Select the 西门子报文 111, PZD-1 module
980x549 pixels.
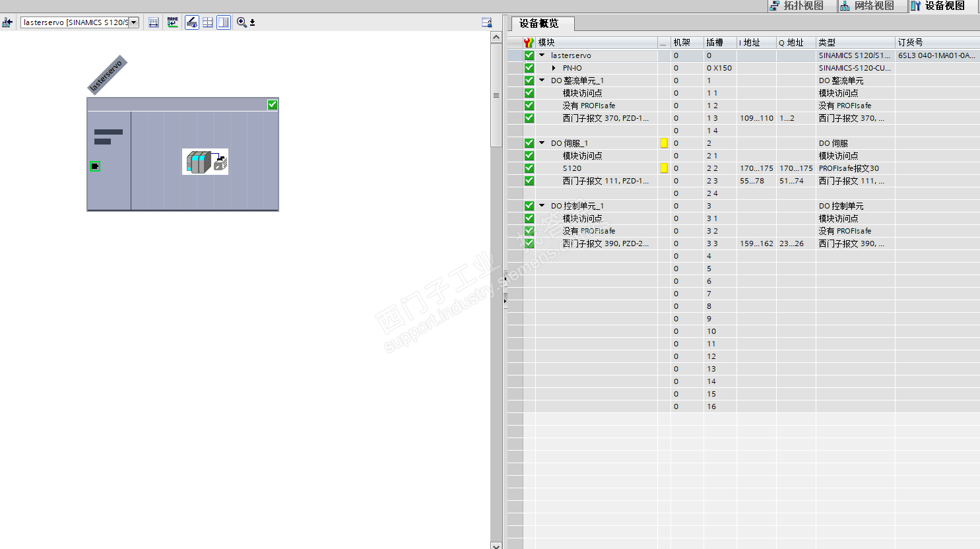[606, 181]
